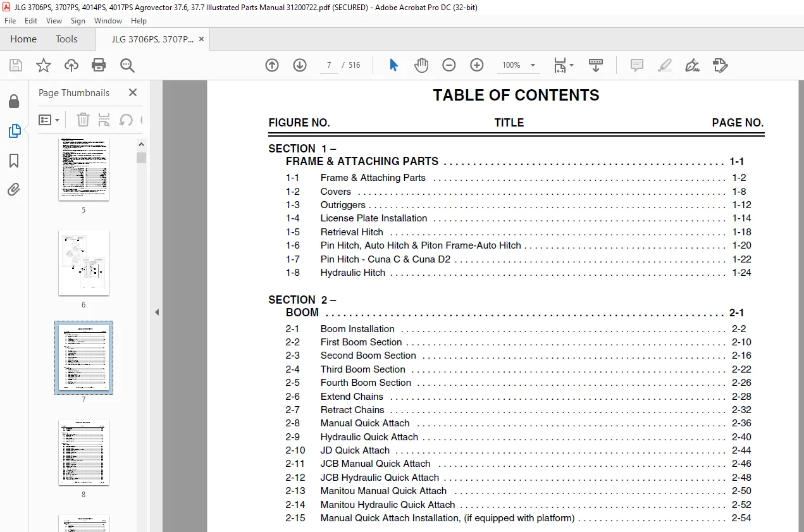804x532 pixels.
Task: Click the 'Second Boom Section' entry
Action: [x=368, y=356]
